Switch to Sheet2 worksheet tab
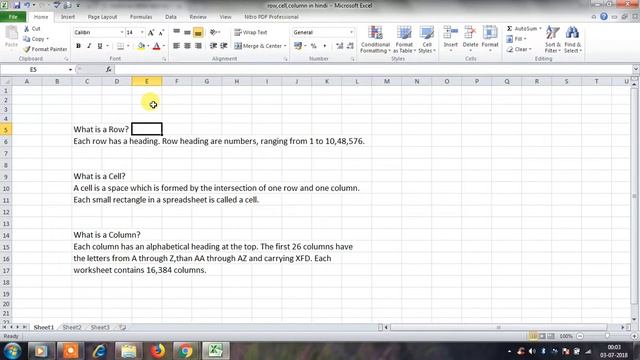 [72, 327]
